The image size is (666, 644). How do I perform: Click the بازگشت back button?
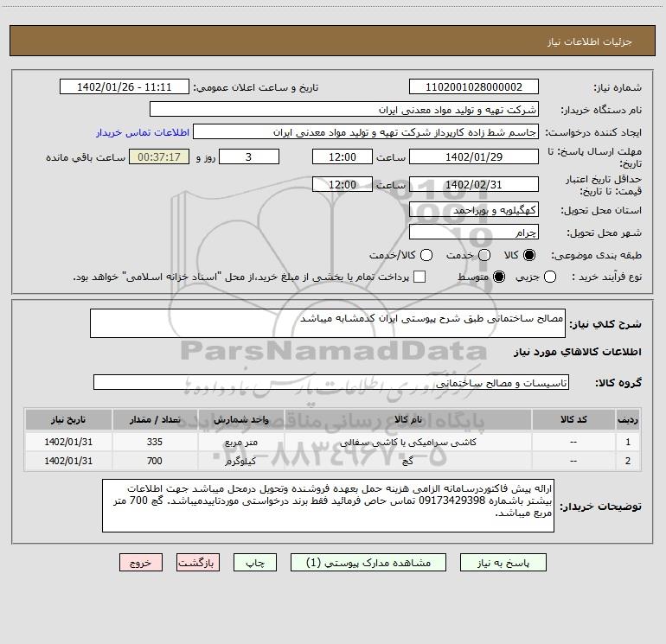click(198, 563)
